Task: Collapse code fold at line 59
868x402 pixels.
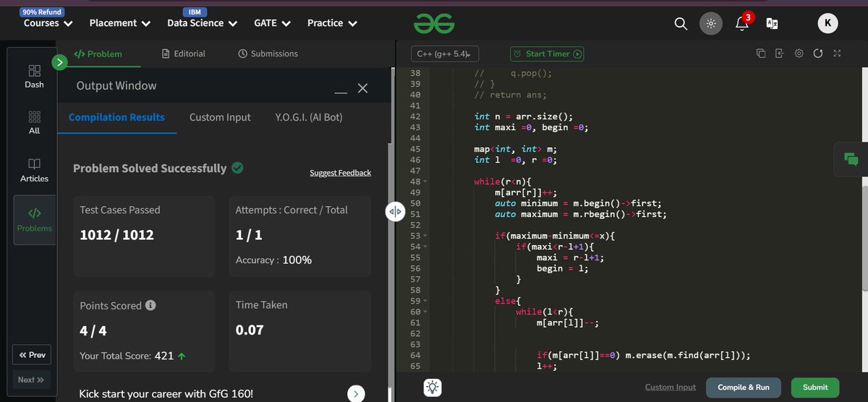Action: pos(425,301)
